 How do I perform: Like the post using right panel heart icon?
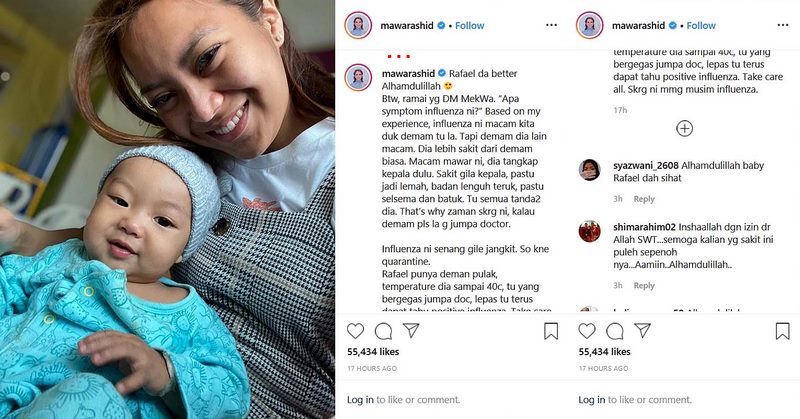tap(587, 332)
